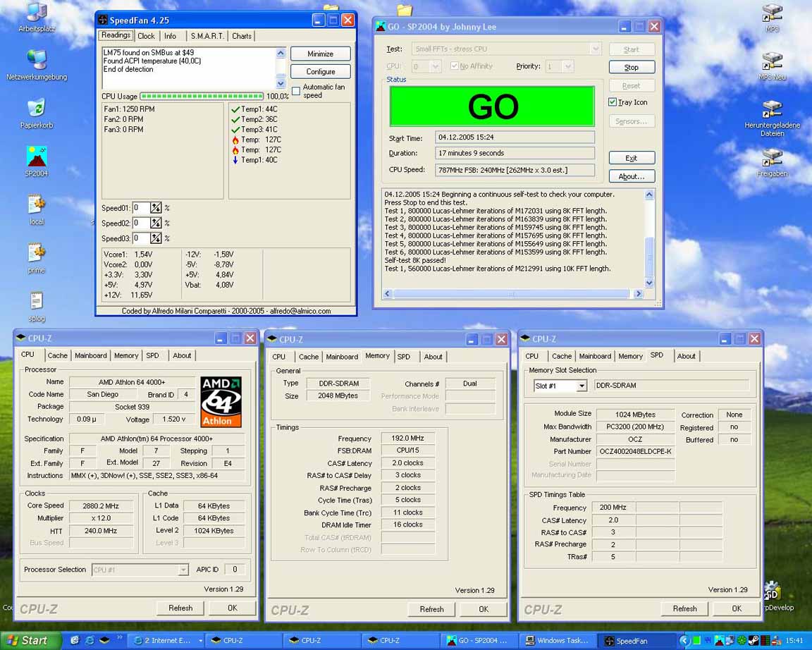Viewport: 812px width, 650px height.
Task: Click the Speed03 percent stepper icon
Action: pyautogui.click(x=156, y=238)
